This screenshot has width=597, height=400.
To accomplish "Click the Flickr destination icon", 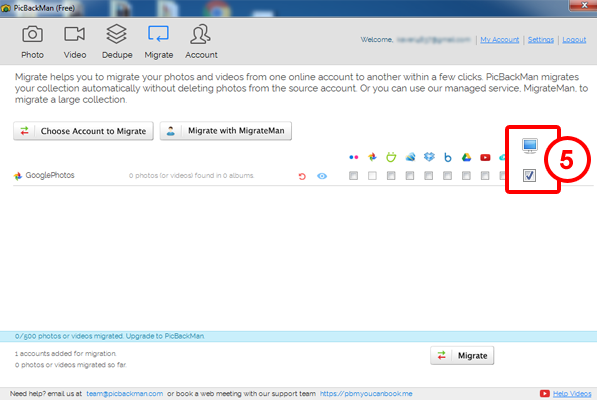I will 353,157.
